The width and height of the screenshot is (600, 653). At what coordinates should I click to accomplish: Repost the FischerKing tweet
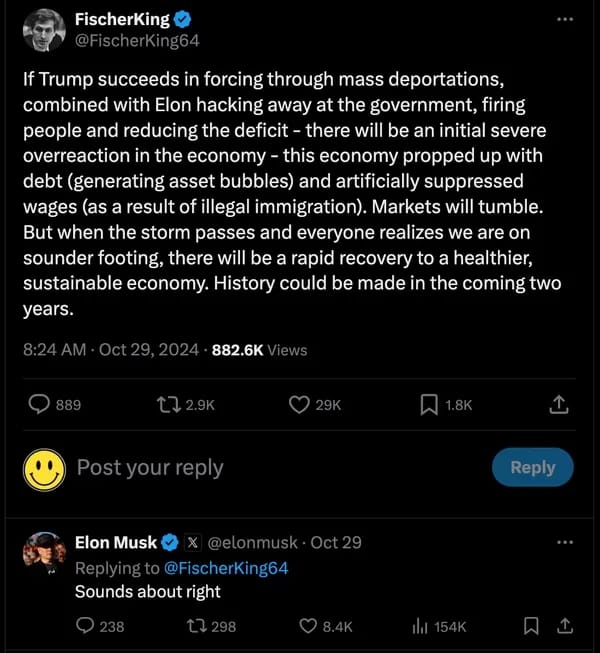tap(170, 404)
